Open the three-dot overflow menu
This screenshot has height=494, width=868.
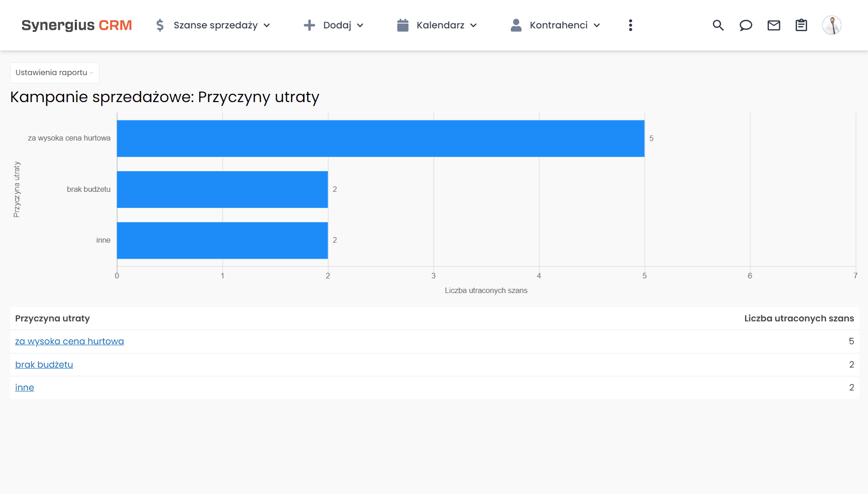pos(630,25)
